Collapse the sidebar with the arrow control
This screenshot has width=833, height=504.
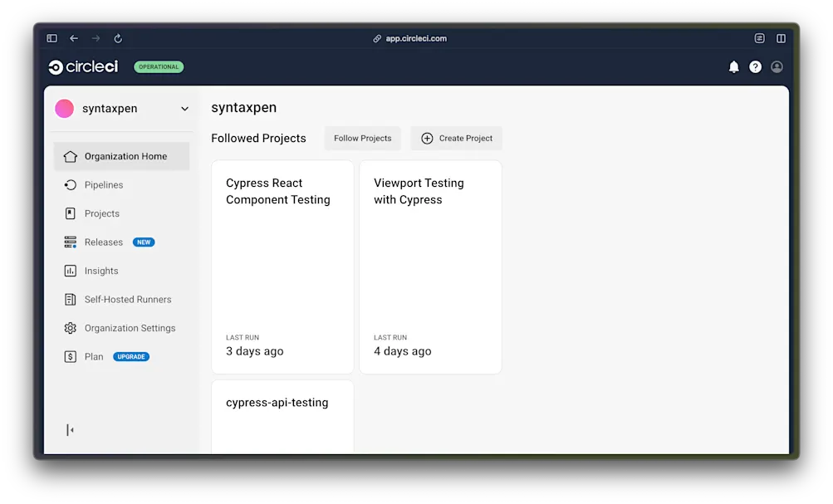coord(70,430)
